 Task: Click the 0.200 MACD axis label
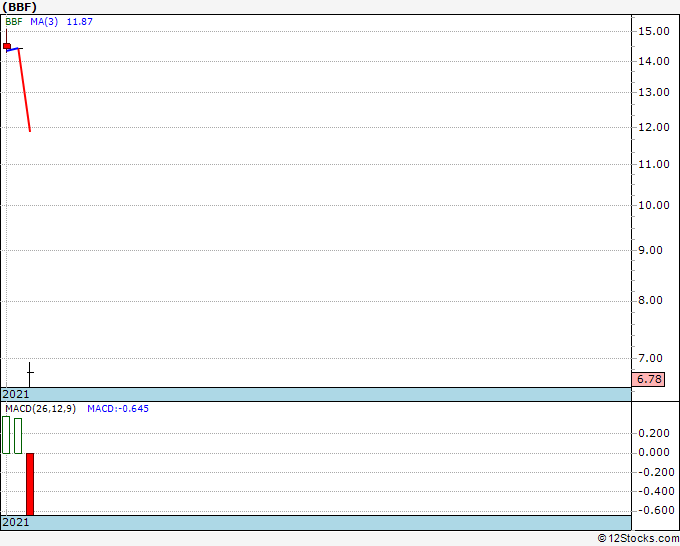(x=654, y=433)
